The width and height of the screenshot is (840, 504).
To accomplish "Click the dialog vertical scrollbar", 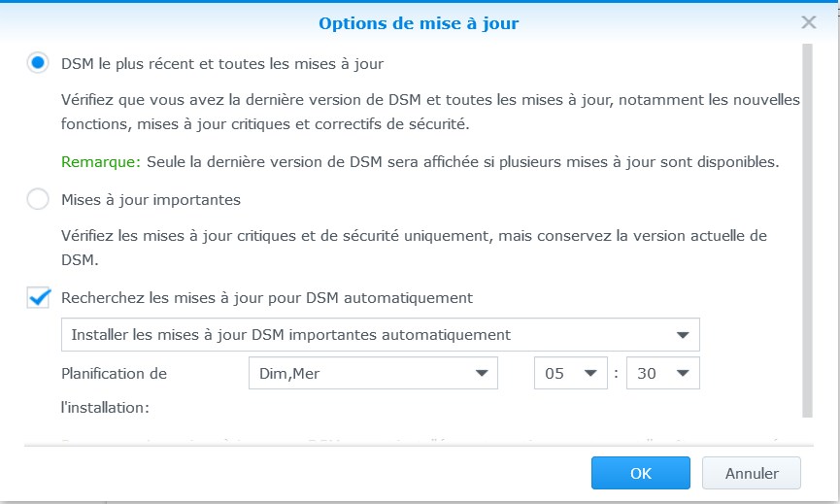I will (x=807, y=230).
